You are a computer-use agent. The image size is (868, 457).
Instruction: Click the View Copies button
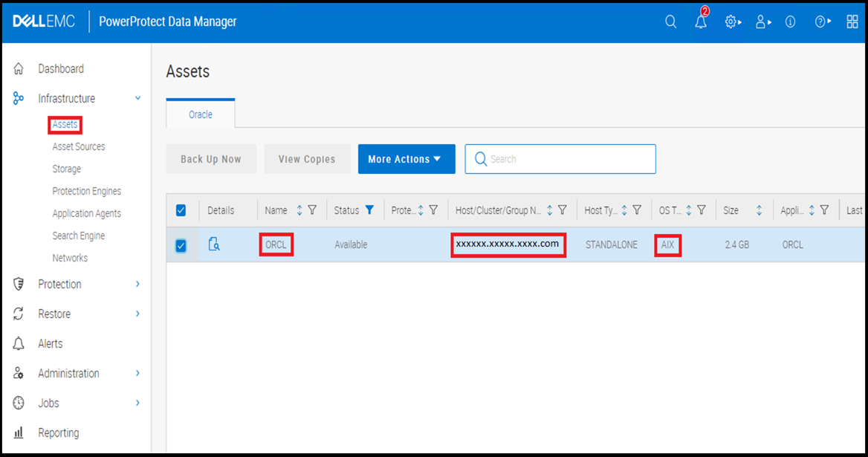tap(307, 159)
